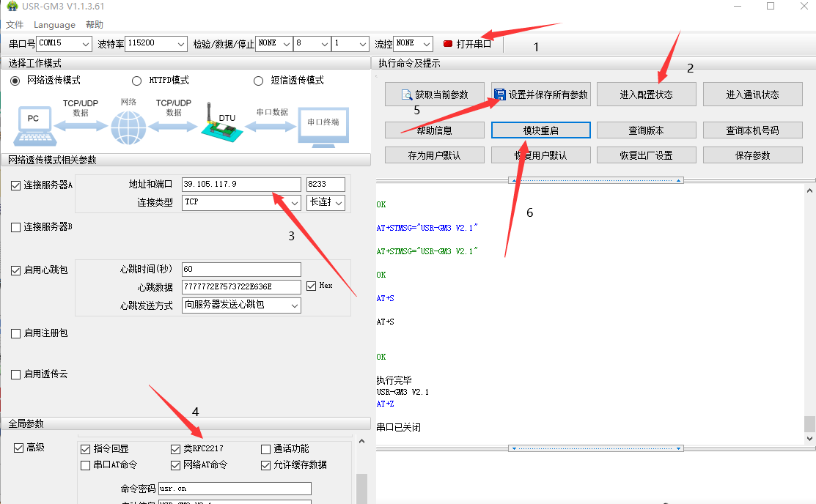816x504 pixels.
Task: Enable the 连接服务器B checkbox
Action: 16,227
